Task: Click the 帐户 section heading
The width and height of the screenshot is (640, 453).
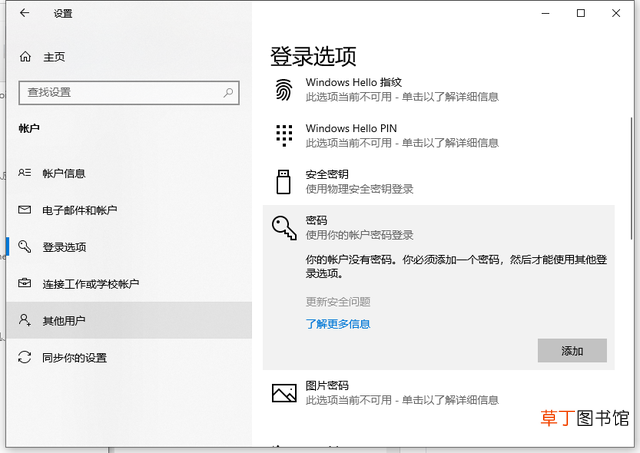Action: point(29,129)
